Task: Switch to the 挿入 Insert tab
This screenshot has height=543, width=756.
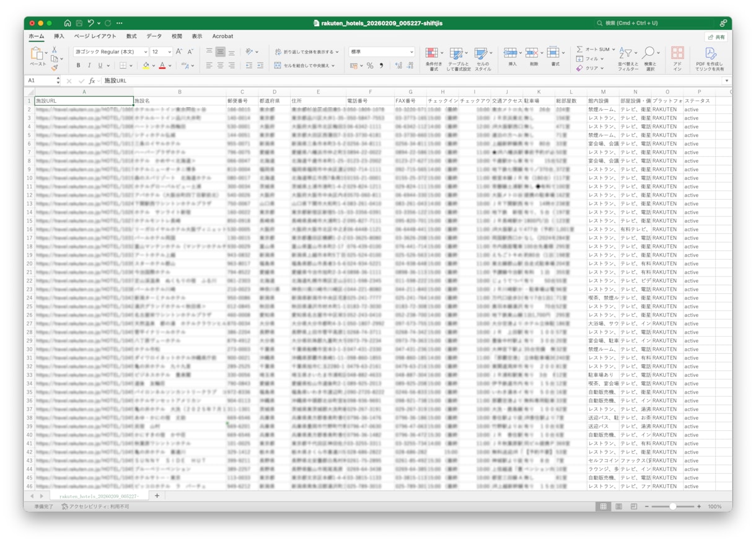Action: point(59,37)
